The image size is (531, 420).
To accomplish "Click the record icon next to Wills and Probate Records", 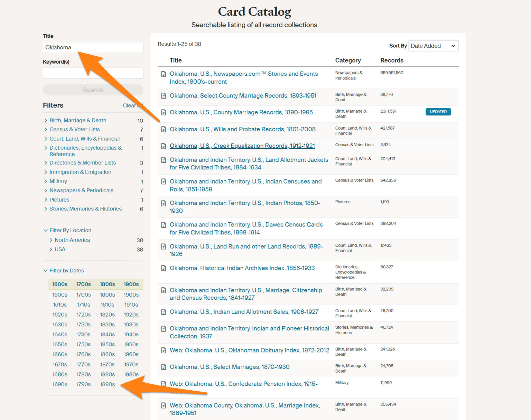I will tap(164, 129).
